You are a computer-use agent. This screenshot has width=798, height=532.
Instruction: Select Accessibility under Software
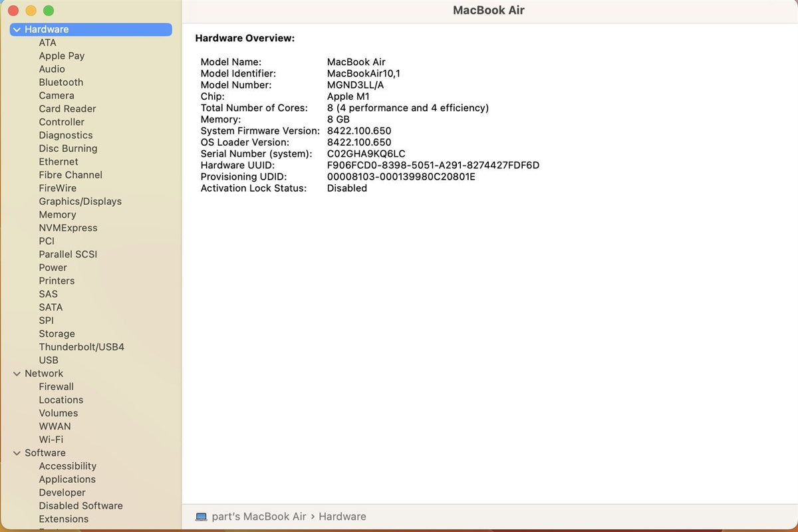click(x=68, y=466)
